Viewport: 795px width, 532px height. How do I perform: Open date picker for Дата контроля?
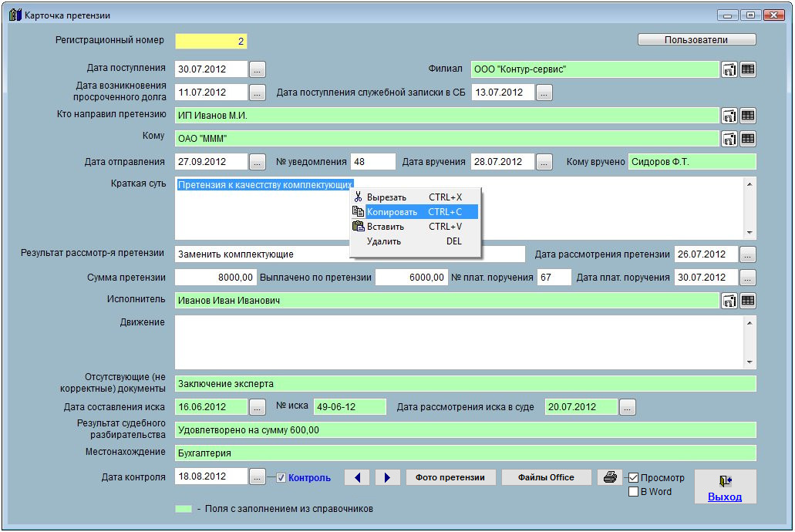pyautogui.click(x=258, y=477)
